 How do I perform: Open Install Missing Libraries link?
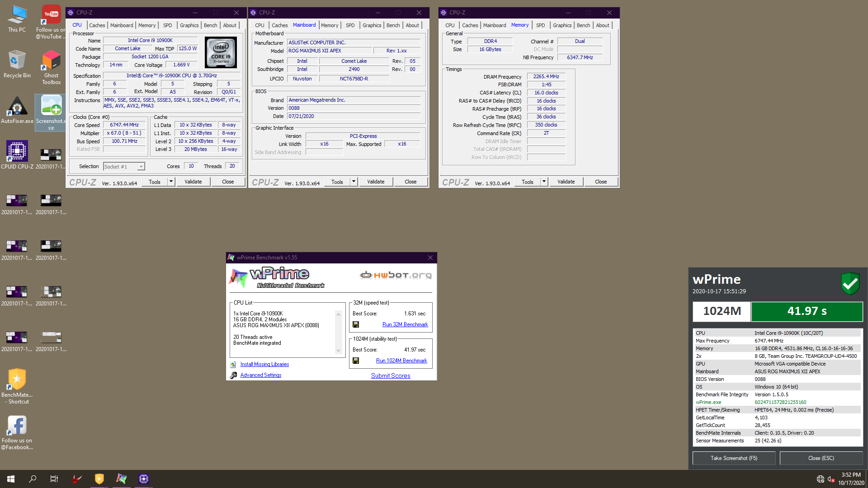click(264, 364)
